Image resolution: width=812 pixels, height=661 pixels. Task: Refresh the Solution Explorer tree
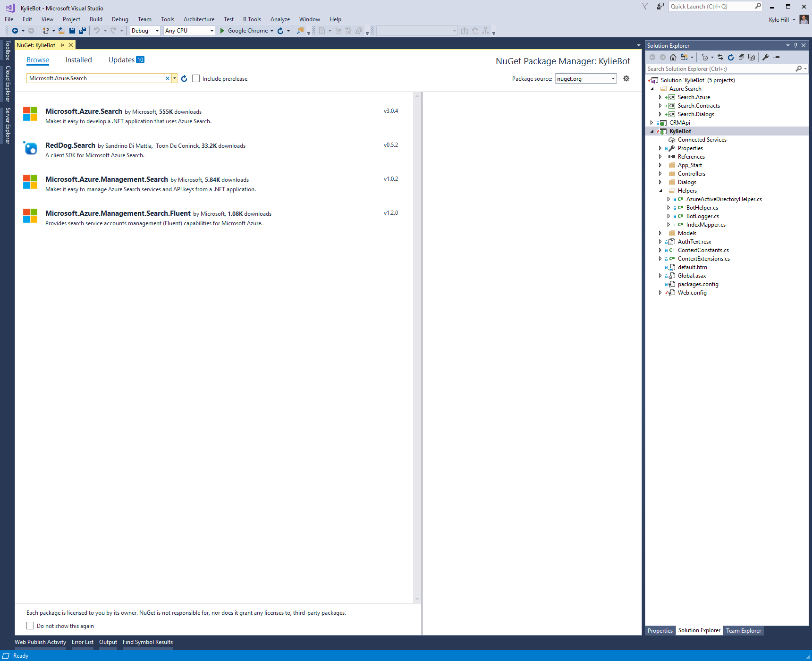point(731,57)
